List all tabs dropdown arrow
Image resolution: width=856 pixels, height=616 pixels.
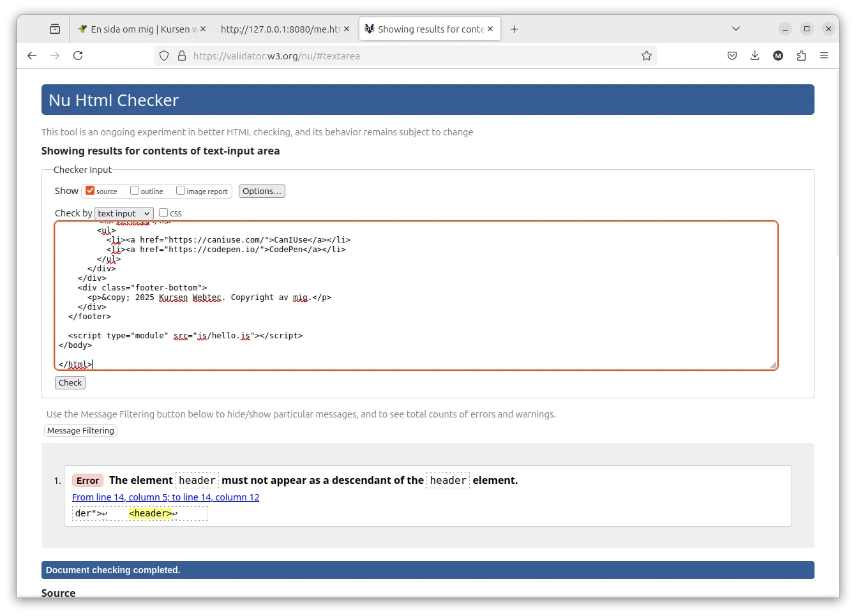736,29
